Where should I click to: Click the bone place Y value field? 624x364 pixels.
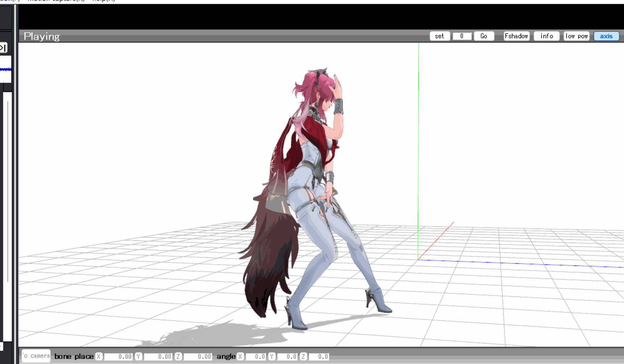pos(158,357)
